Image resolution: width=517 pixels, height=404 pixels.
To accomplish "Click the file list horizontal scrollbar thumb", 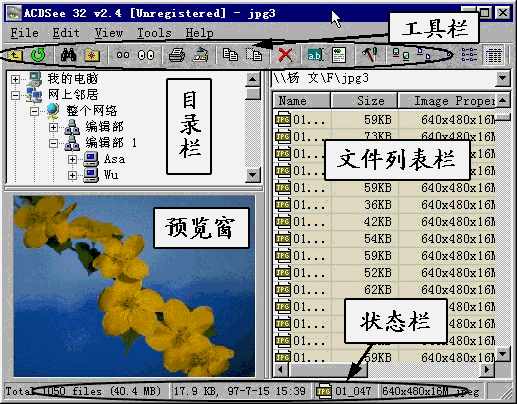I will [328, 369].
